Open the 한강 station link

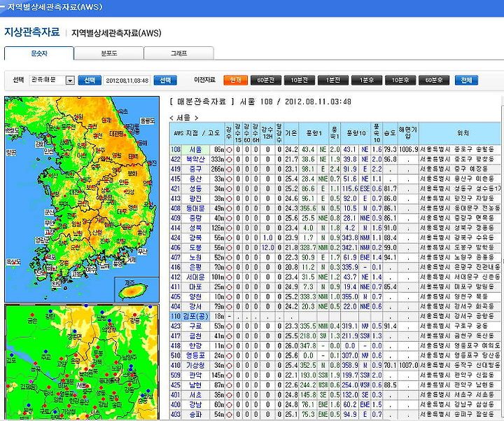(x=195, y=346)
